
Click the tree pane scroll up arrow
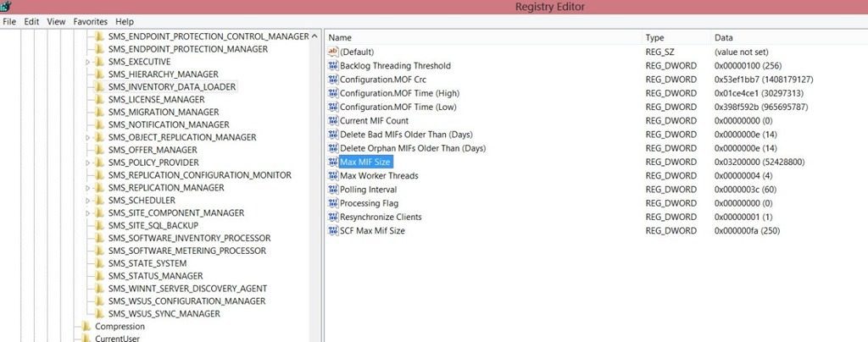(x=316, y=36)
